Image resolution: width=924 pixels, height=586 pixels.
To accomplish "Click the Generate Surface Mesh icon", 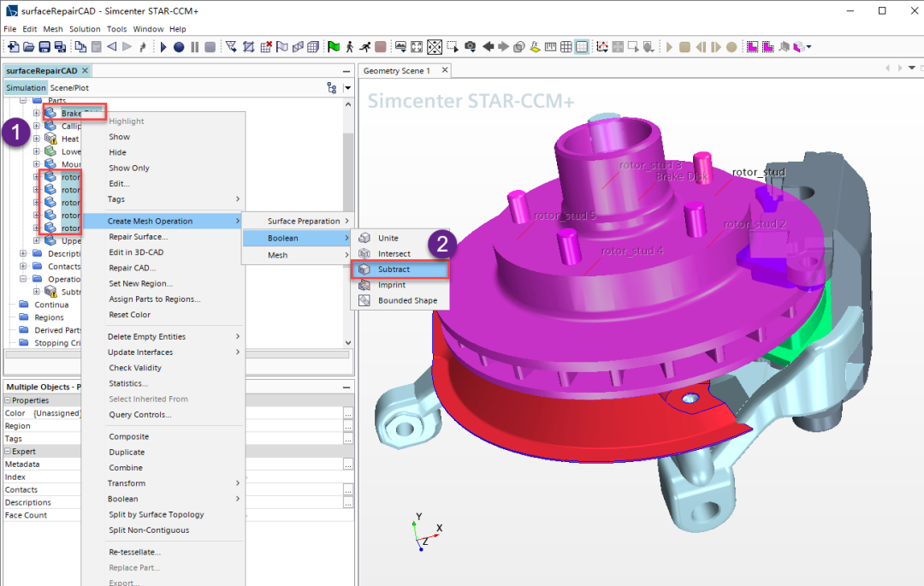I will pyautogui.click(x=298, y=47).
